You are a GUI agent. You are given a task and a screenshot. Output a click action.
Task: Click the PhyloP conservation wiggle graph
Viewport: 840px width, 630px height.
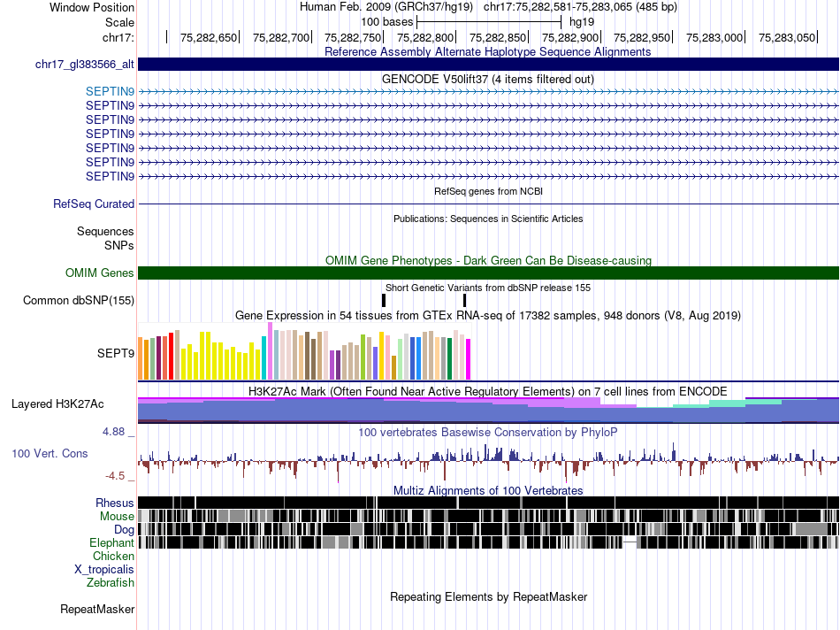488,461
